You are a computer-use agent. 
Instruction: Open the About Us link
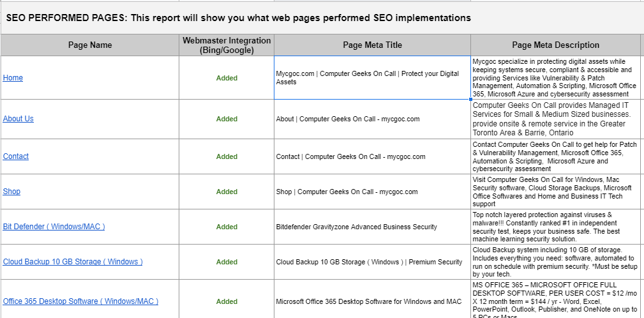click(19, 119)
